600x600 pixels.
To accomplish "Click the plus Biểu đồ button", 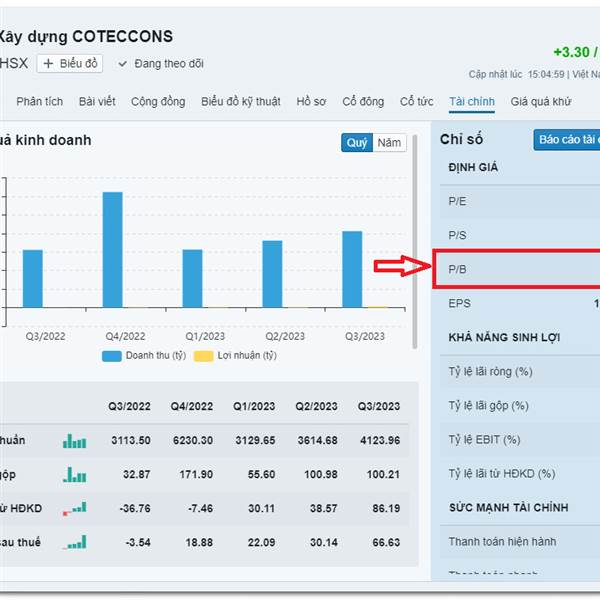I will pyautogui.click(x=70, y=64).
